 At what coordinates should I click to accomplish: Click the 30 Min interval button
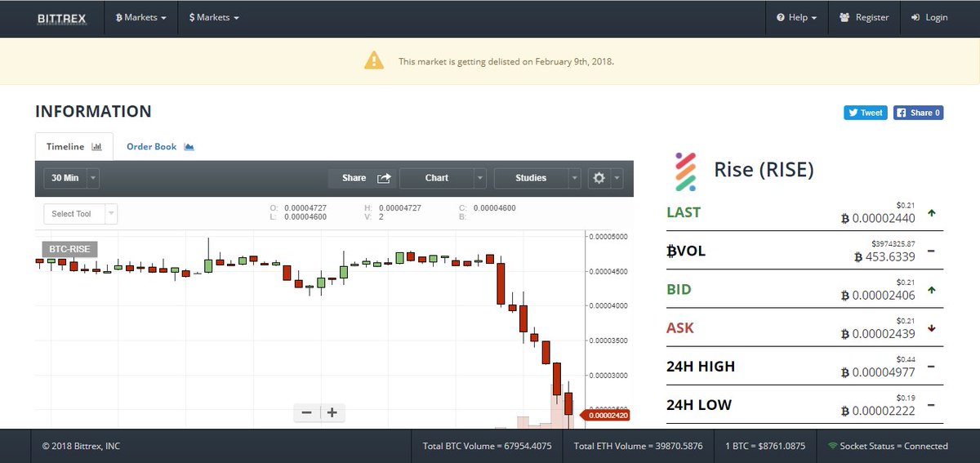[65, 177]
